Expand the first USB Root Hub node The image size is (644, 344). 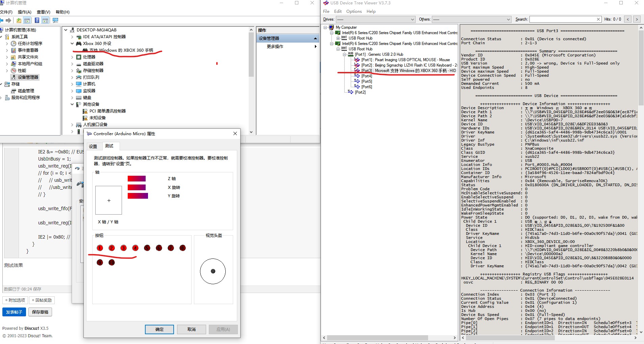[x=338, y=38]
